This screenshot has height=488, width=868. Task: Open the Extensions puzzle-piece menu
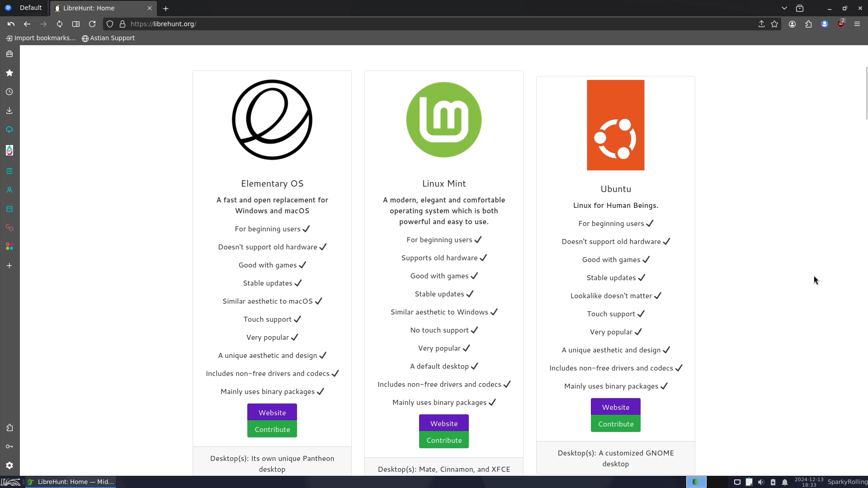click(x=808, y=24)
